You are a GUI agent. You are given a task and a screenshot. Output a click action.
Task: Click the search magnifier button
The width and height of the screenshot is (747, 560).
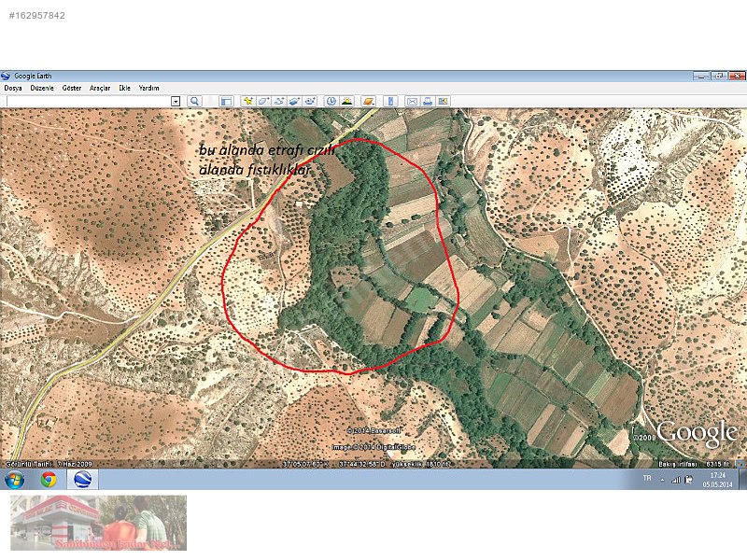(195, 101)
